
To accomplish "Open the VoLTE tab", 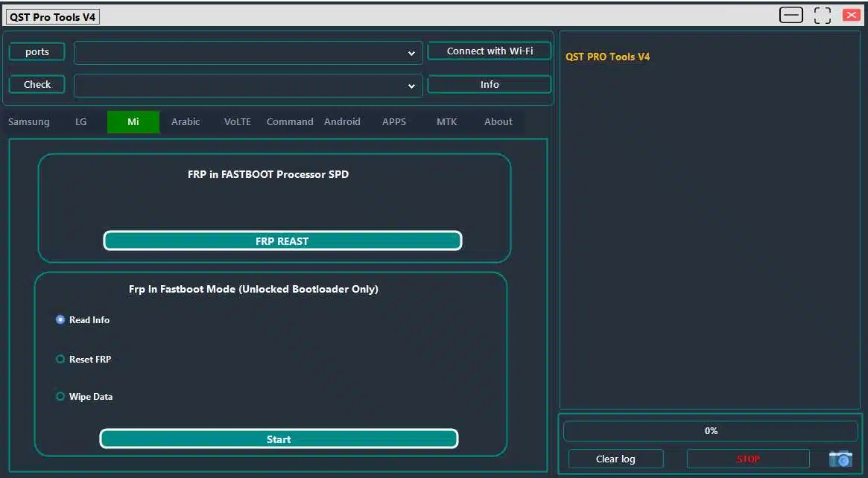I will (x=238, y=121).
